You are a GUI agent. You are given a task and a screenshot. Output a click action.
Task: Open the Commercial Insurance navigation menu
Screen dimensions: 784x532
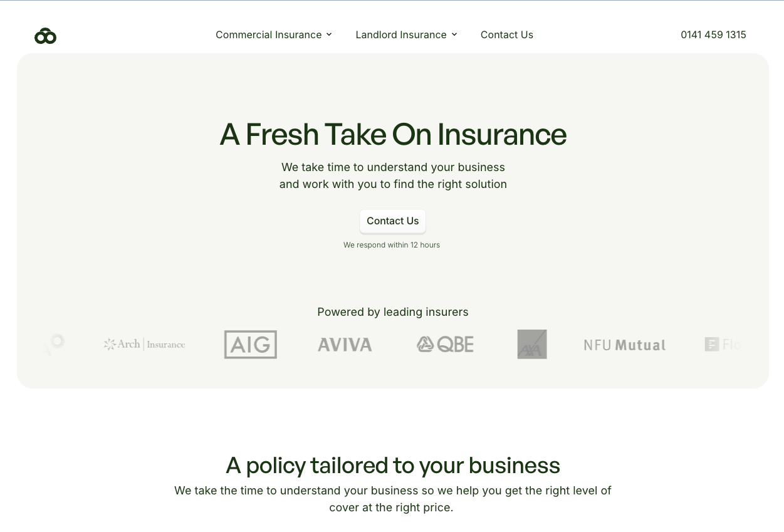click(268, 34)
